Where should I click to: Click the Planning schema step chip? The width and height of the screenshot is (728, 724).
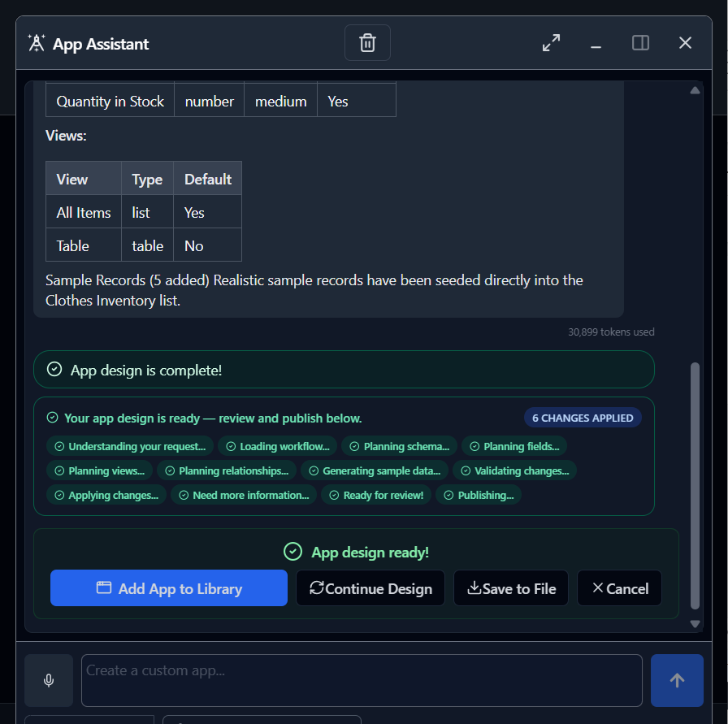(x=399, y=446)
